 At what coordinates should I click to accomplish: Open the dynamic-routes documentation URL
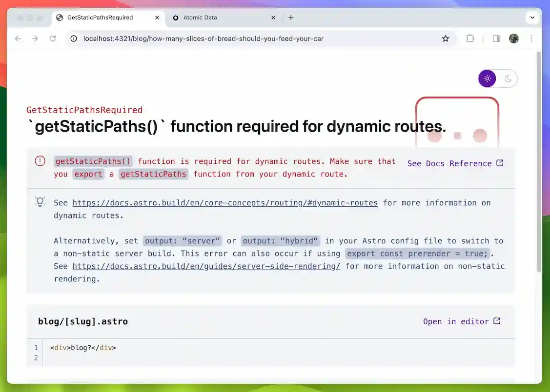pos(225,203)
